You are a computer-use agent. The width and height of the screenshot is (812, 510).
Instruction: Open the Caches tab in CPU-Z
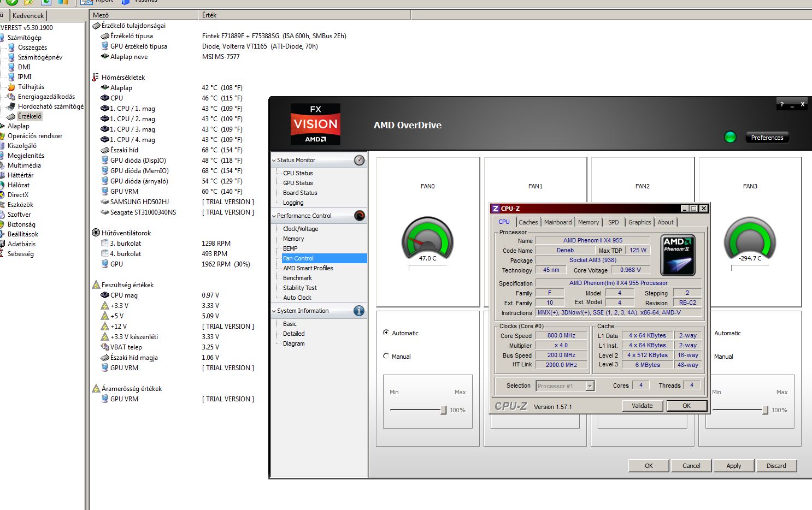[x=528, y=222]
